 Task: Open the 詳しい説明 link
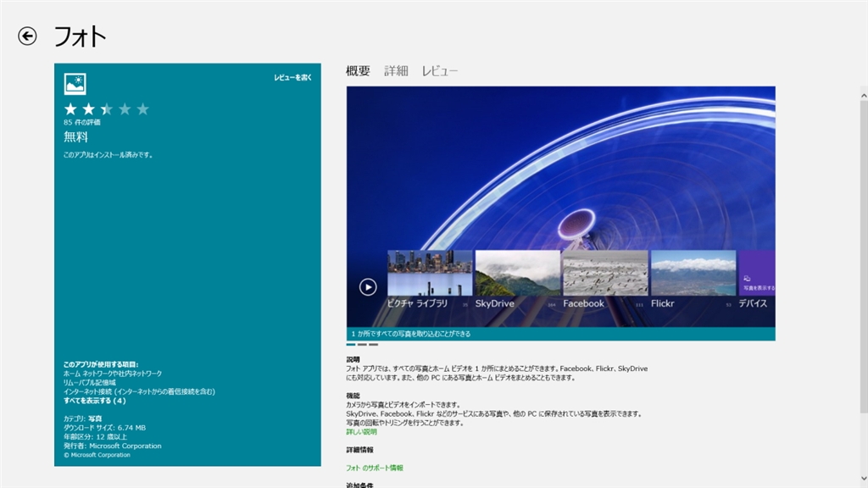[x=361, y=432]
